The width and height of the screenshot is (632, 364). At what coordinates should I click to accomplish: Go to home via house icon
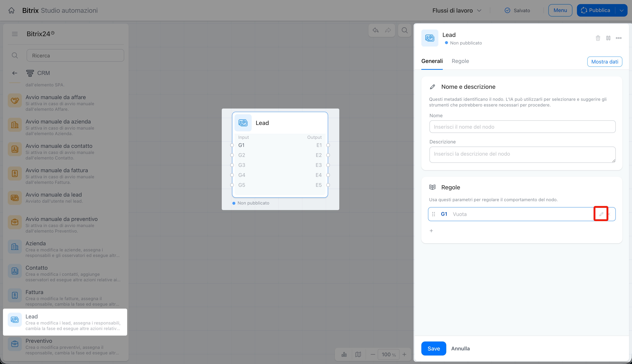(11, 10)
